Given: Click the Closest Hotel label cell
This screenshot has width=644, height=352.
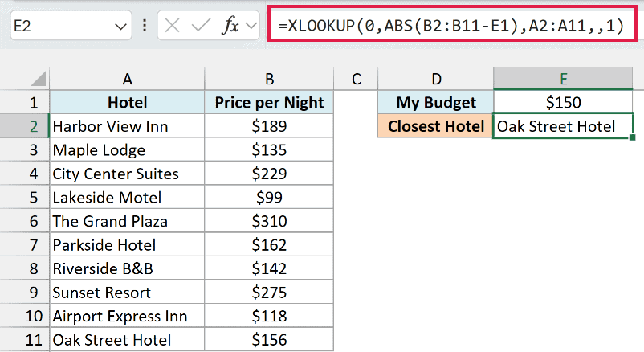Looking at the screenshot, I should point(436,126).
